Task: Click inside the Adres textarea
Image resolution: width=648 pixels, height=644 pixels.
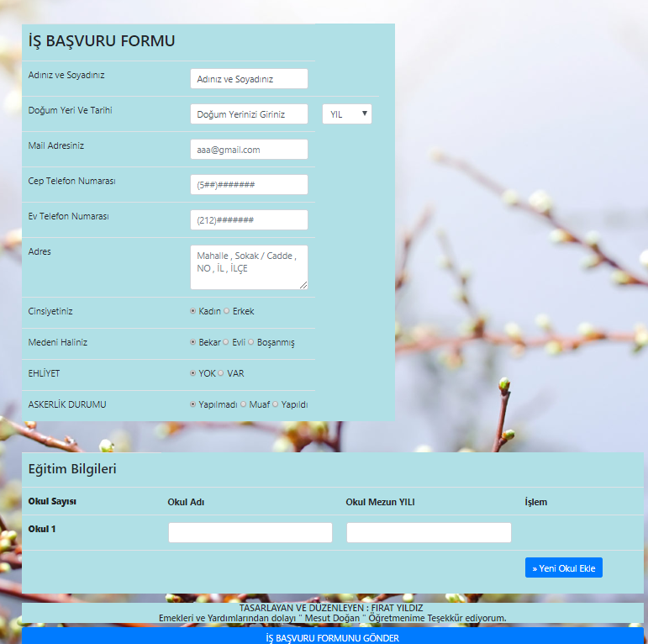Action: 249,267
